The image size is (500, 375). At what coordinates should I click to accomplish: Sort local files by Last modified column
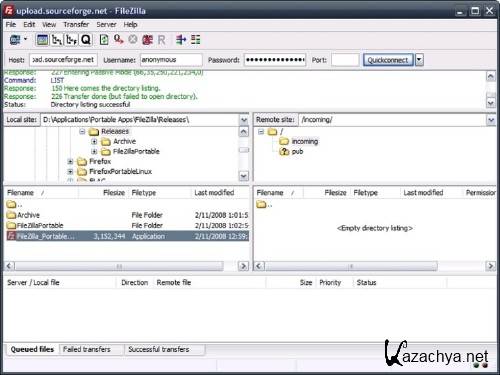[220, 193]
